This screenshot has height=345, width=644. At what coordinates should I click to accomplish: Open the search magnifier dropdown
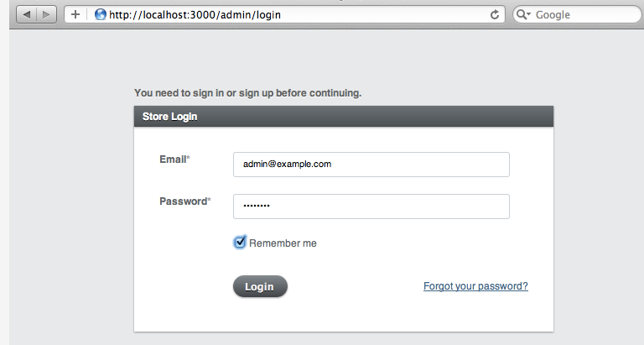[523, 14]
